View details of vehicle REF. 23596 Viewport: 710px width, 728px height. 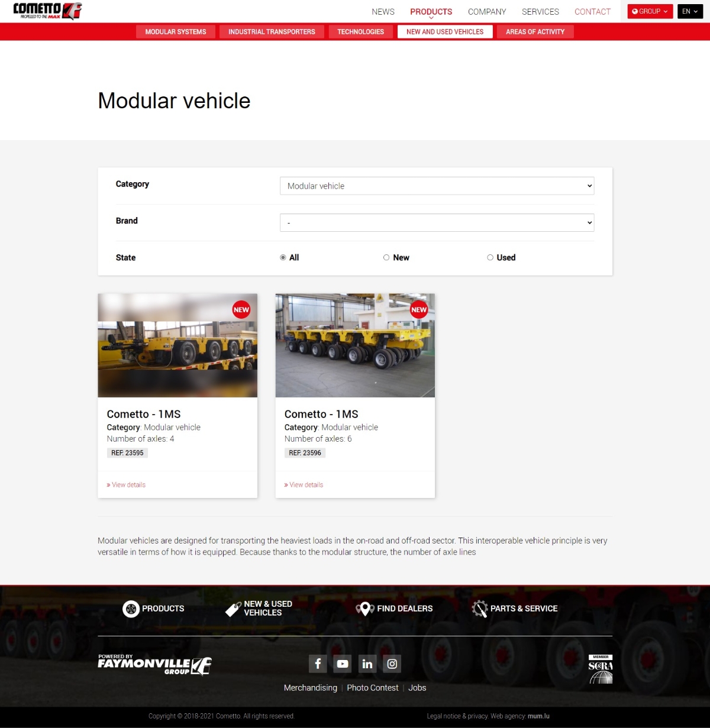point(304,485)
